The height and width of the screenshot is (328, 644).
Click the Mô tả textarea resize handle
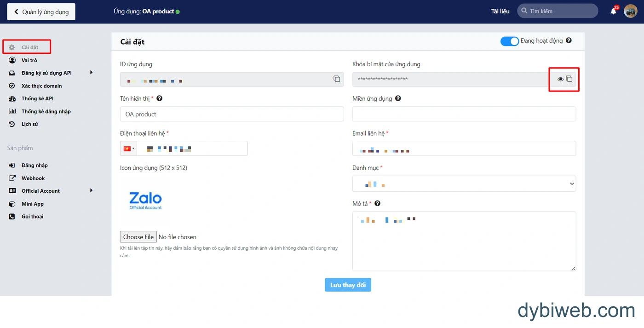click(x=573, y=268)
